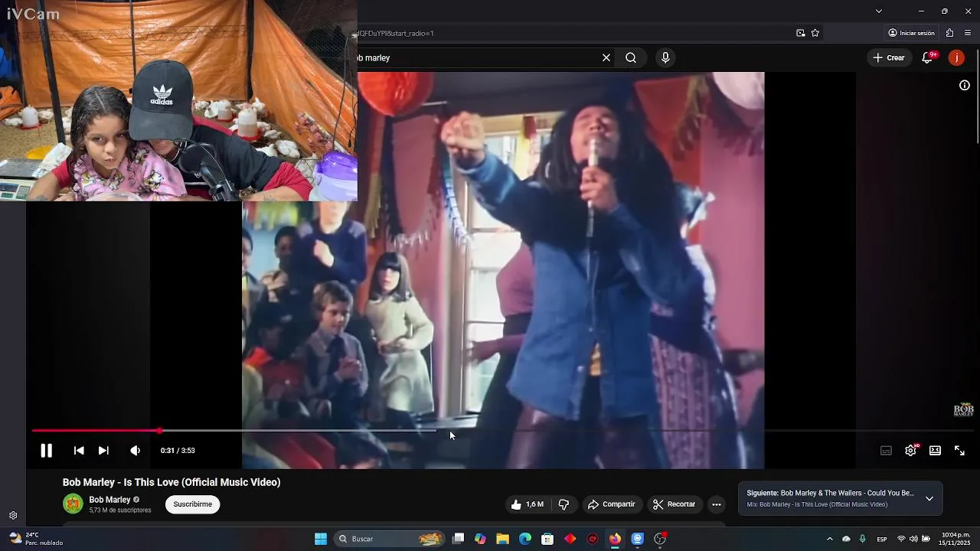Click the 'Mix: Bob Marley - Is This Love' text
980x551 pixels.
(817, 504)
